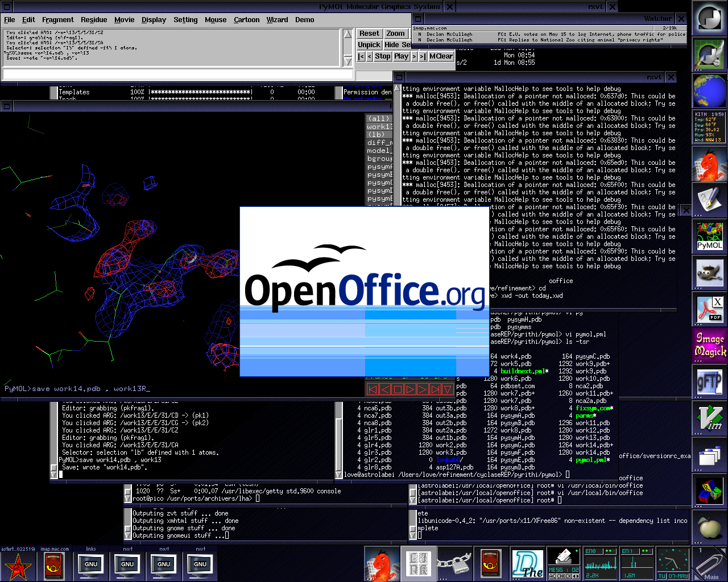
Task: Click the OpenOffice.org splash screen
Action: (x=365, y=292)
